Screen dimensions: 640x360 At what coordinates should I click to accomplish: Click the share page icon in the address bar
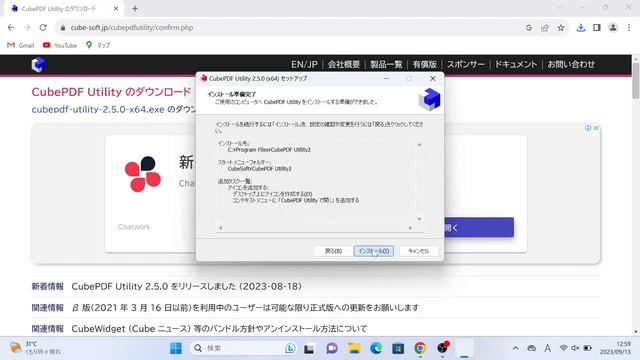tap(545, 28)
